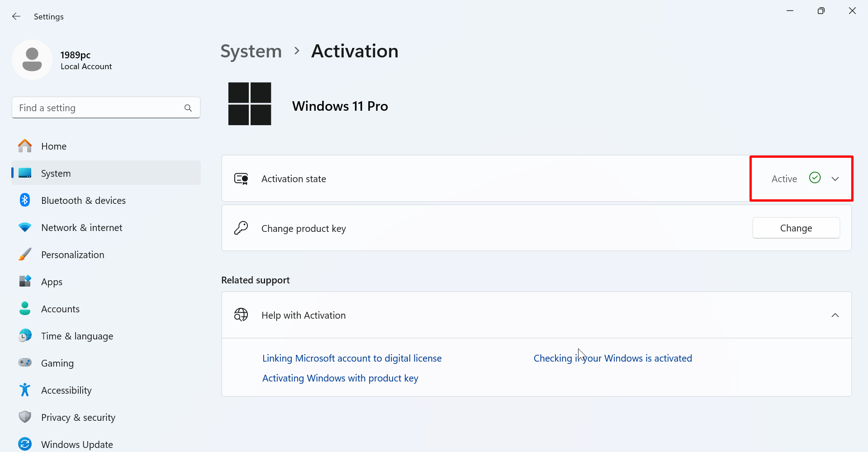
Task: Open Bluetooth & devices settings
Action: 106,200
